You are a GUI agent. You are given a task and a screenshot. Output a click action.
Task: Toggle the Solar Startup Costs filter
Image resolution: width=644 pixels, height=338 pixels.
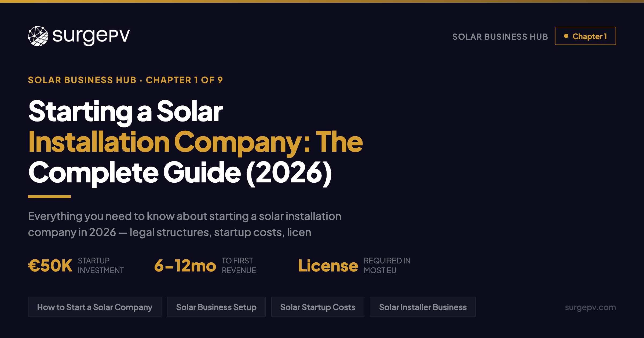(x=318, y=307)
